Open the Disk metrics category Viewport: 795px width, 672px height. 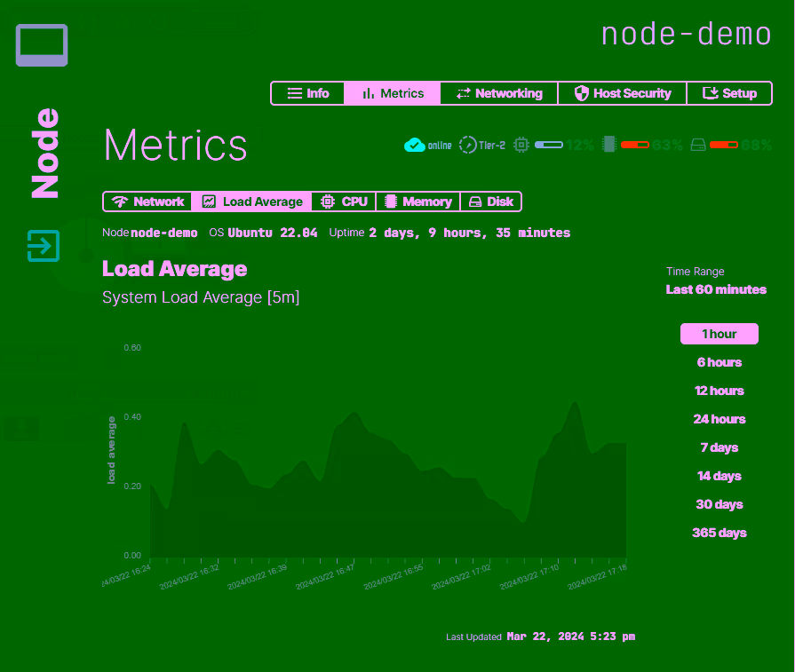(x=490, y=202)
